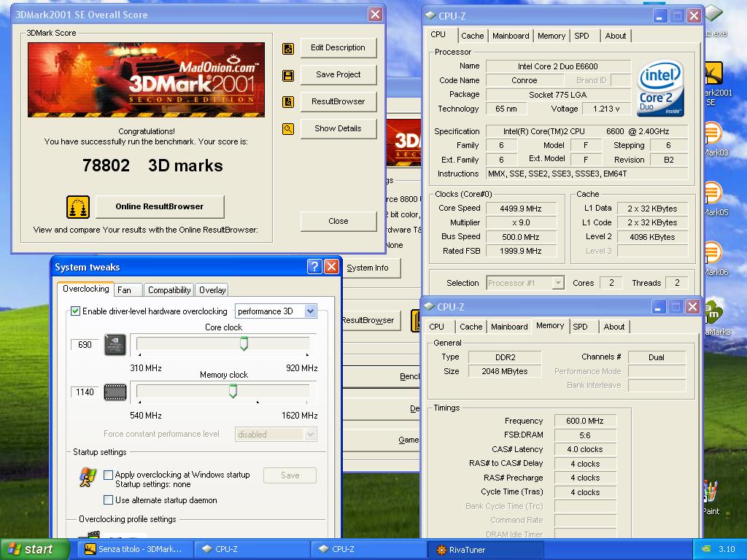The width and height of the screenshot is (747, 560).
Task: Click the Intel Core 2 Duo logo
Action: click(660, 88)
